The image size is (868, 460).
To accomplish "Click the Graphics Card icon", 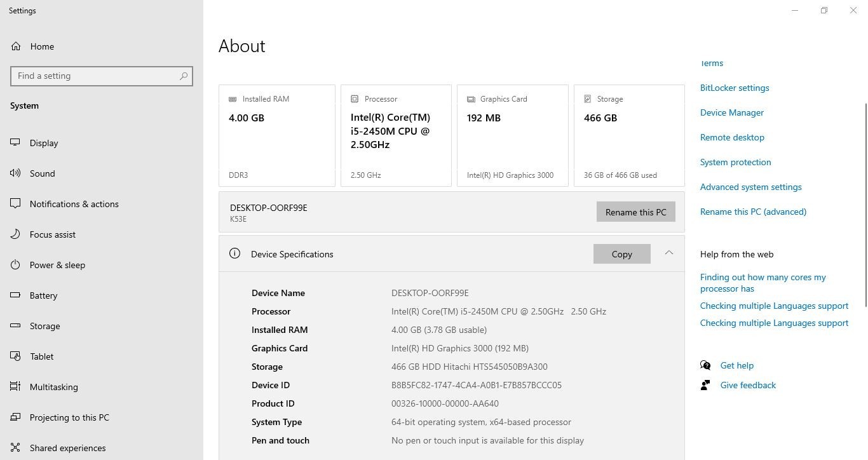I will tap(471, 99).
